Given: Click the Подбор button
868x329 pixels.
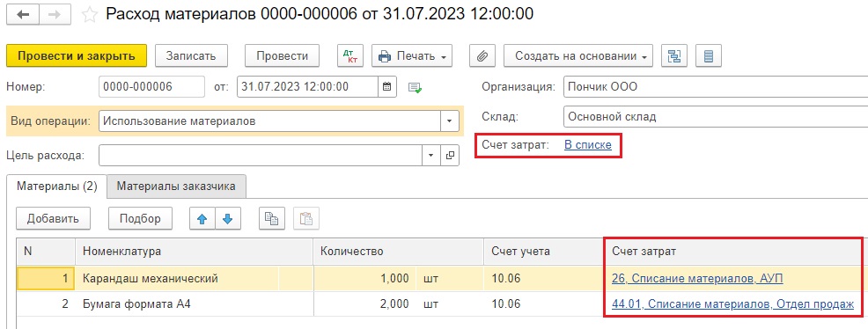Looking at the screenshot, I should click(140, 218).
